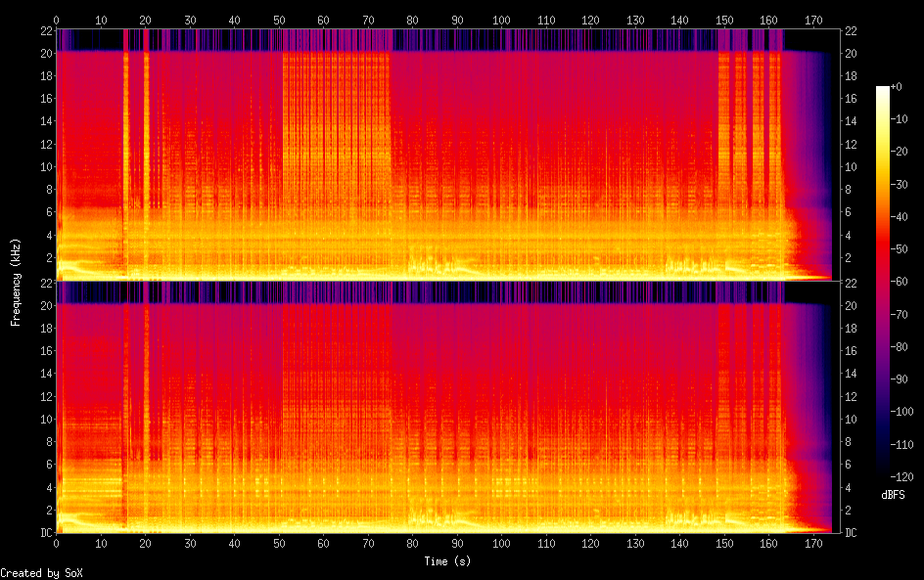Click the 100 second mark on top time axis
924x580 pixels.
(x=501, y=20)
